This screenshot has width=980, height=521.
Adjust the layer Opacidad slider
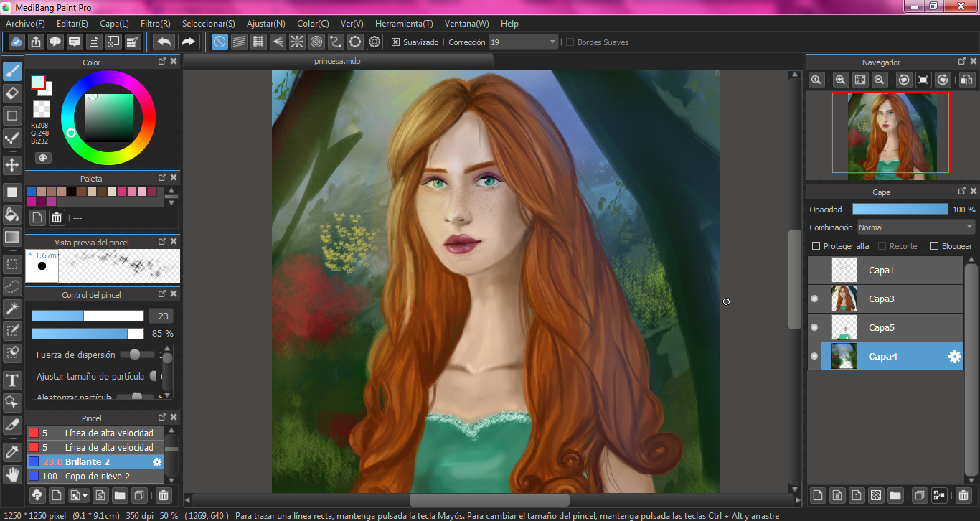click(x=900, y=210)
